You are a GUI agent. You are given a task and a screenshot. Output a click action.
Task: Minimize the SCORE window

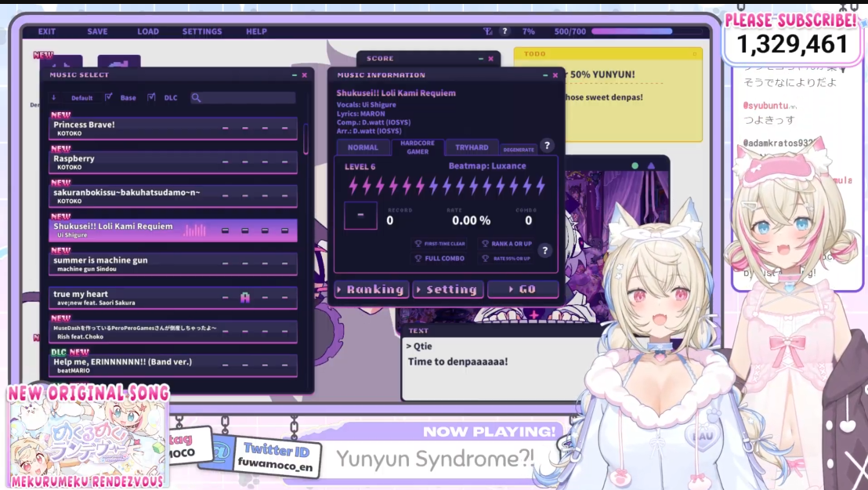coord(480,58)
